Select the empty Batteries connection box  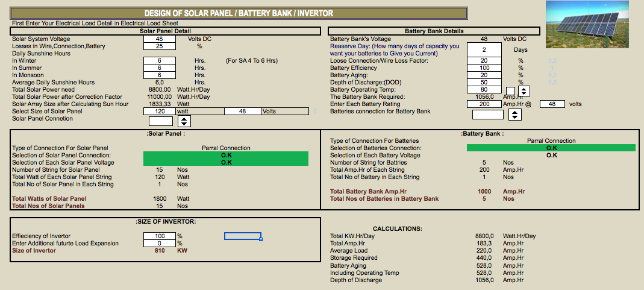(x=487, y=115)
